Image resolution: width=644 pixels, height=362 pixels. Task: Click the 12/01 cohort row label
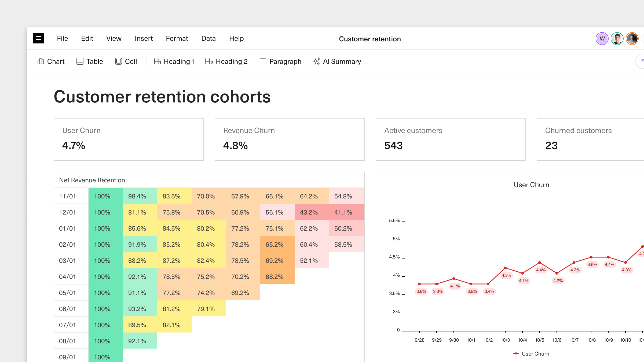coord(67,212)
